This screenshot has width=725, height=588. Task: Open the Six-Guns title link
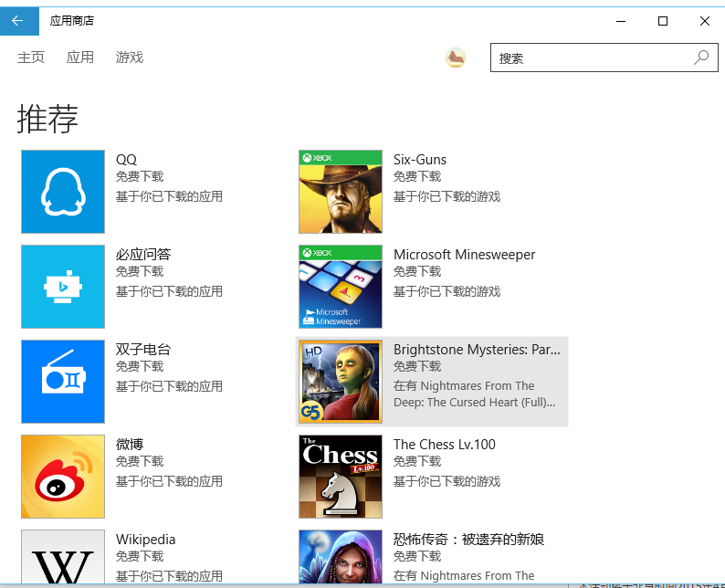click(420, 160)
